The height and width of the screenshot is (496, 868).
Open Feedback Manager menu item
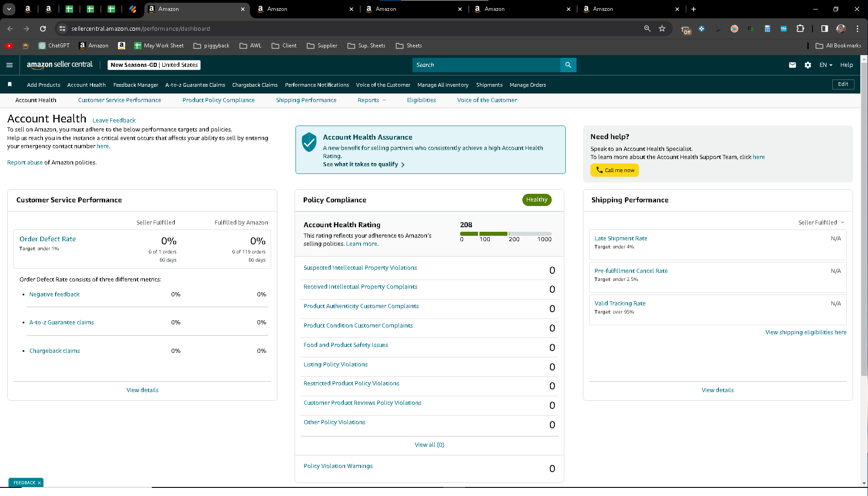(136, 85)
